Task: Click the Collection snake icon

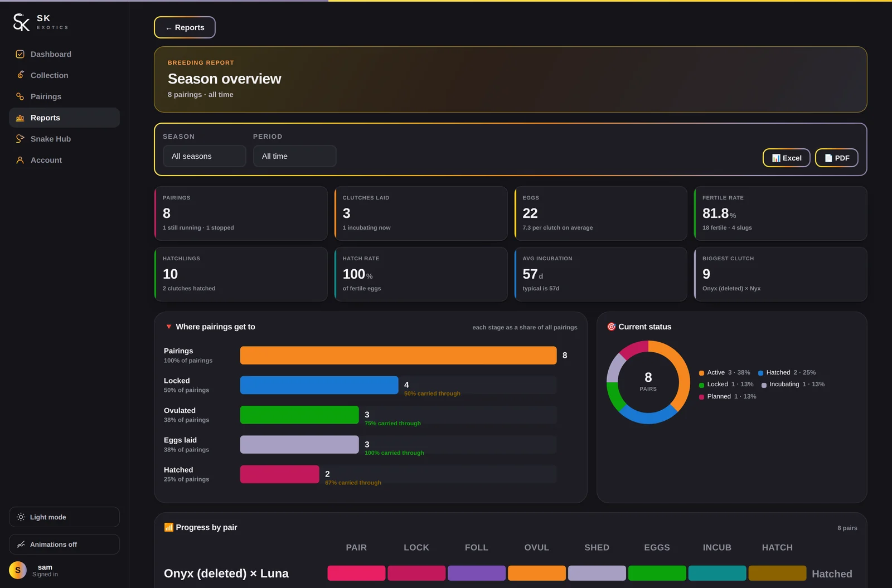Action: (x=20, y=75)
